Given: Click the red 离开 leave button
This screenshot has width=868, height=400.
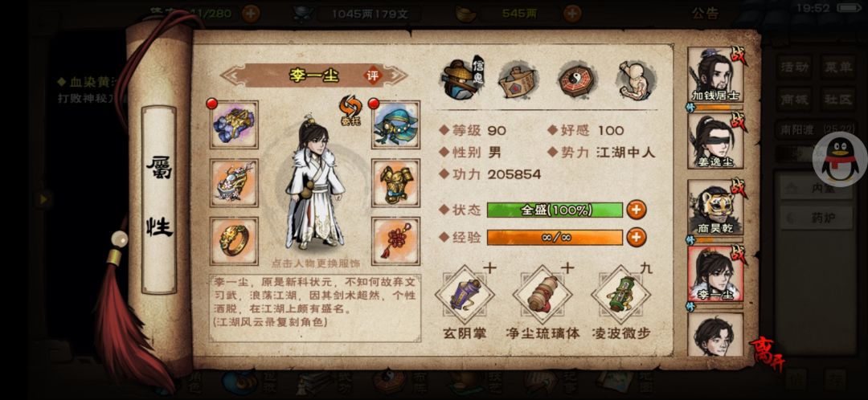Looking at the screenshot, I should click(x=767, y=353).
